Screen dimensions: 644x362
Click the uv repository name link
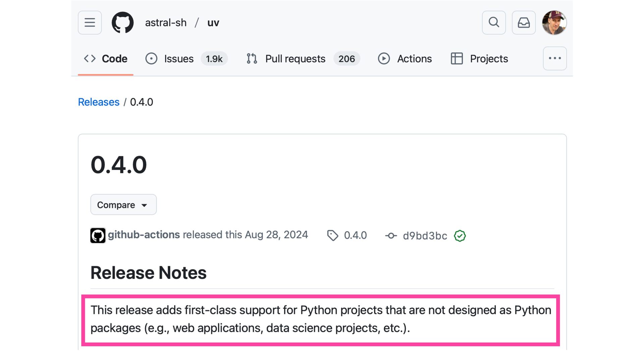click(213, 22)
